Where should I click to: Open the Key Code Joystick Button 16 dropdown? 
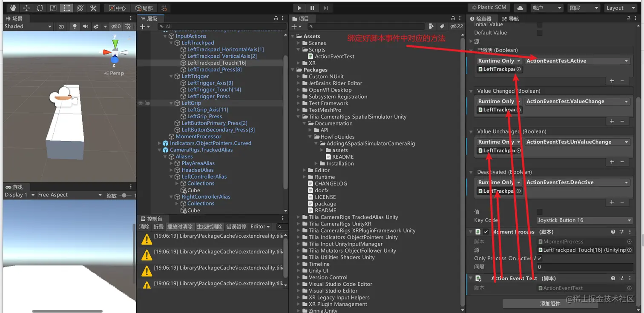[x=584, y=220]
